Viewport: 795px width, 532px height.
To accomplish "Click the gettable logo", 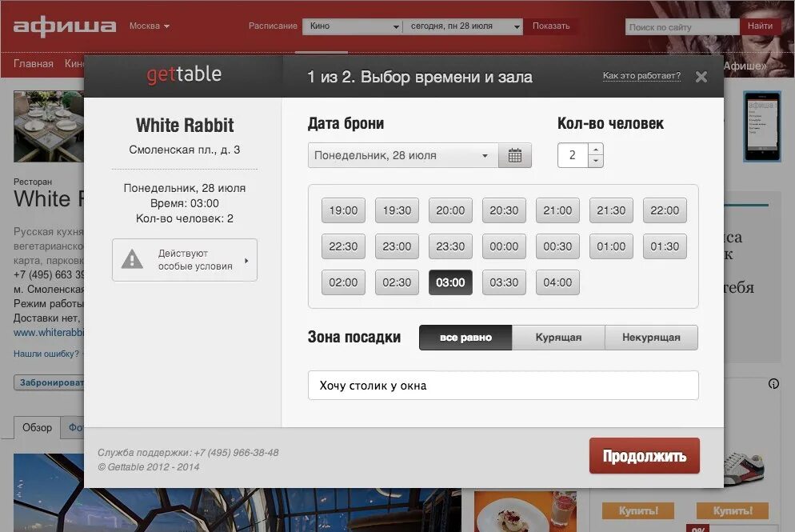I will pyautogui.click(x=184, y=74).
